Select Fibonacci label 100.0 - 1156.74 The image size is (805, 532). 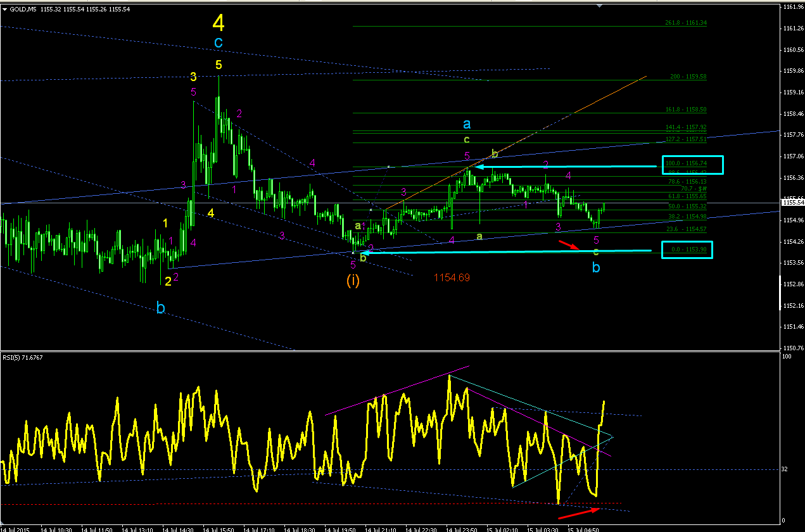pyautogui.click(x=686, y=163)
